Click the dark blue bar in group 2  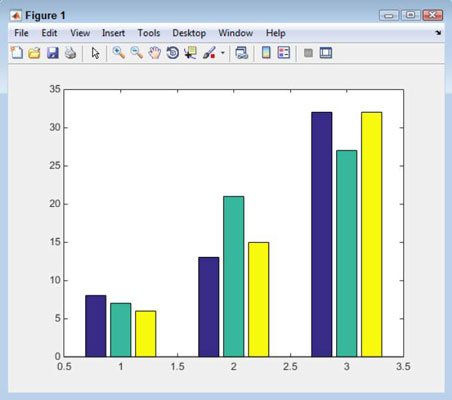(209, 307)
